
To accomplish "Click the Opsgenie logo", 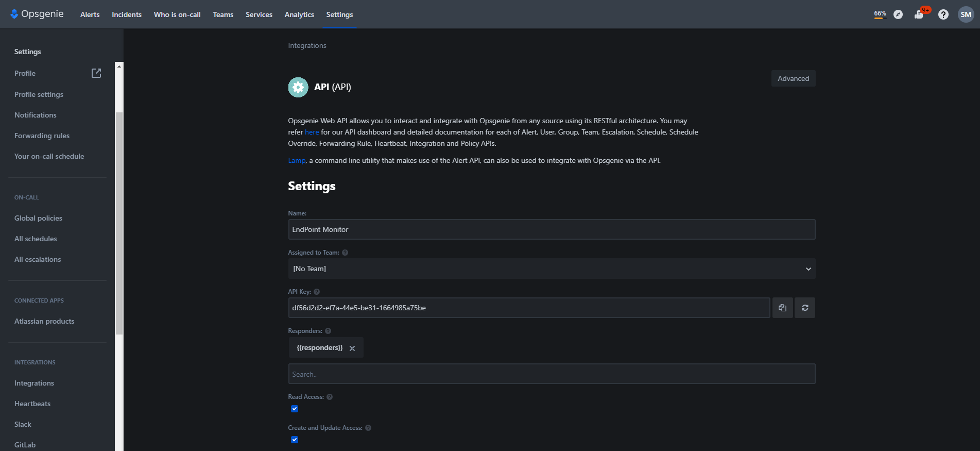I will pyautogui.click(x=37, y=14).
